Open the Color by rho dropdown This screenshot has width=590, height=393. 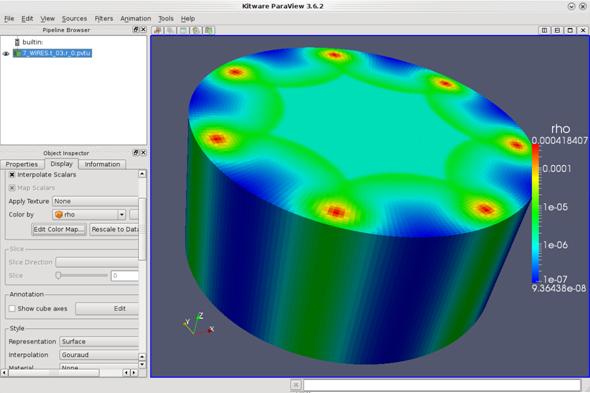[x=89, y=215]
